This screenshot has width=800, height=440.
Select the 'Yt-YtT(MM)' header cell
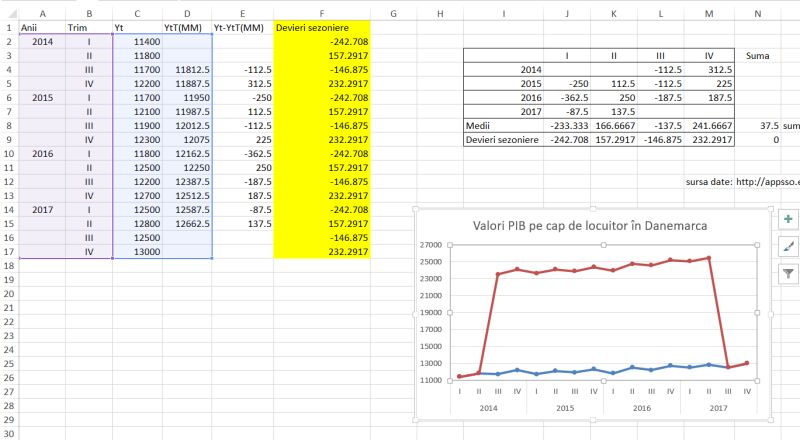click(242, 28)
